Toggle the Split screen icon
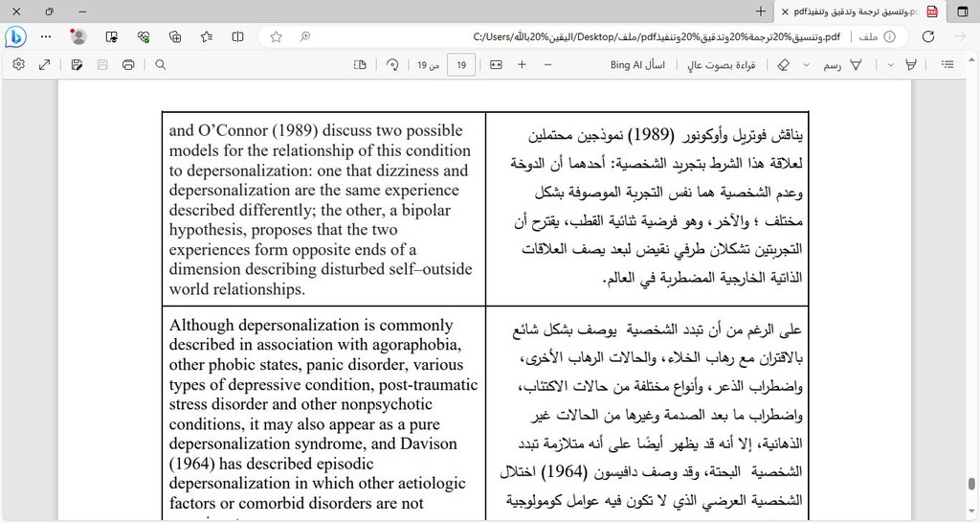The width and height of the screenshot is (980, 523). (x=237, y=37)
